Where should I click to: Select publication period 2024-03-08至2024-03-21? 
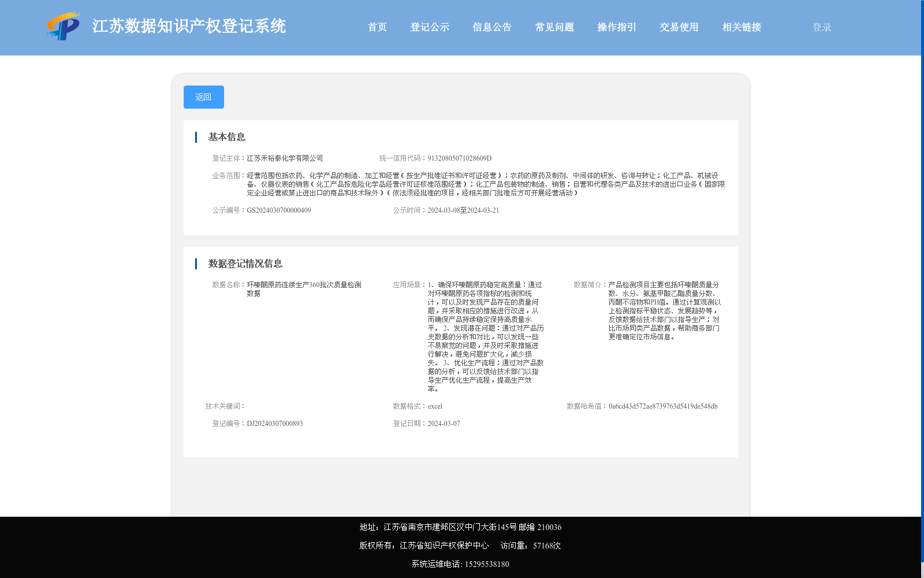pos(463,210)
